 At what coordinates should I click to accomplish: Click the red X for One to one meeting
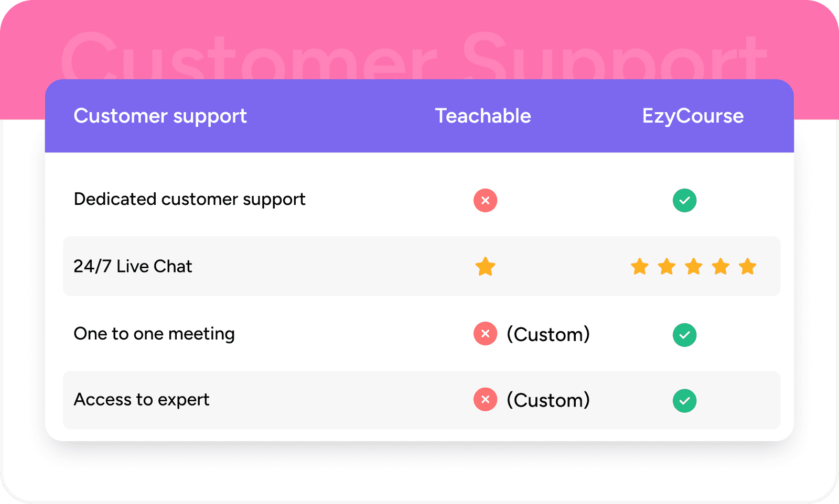(x=485, y=334)
